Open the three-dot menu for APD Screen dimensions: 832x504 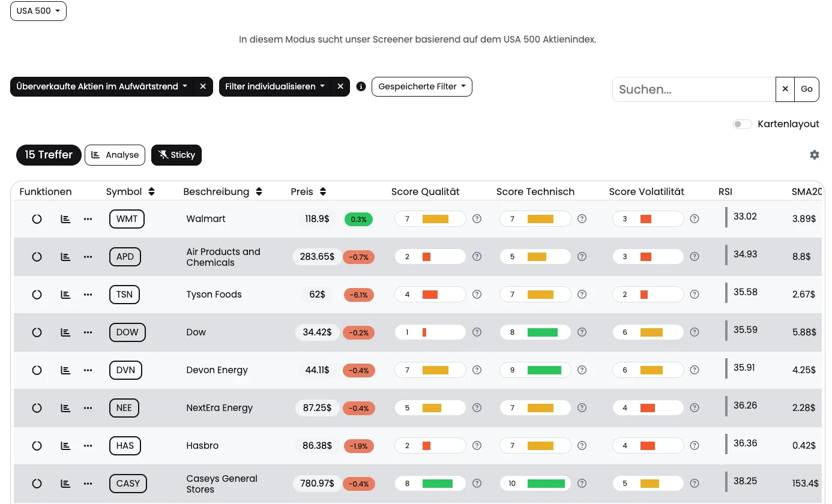tap(88, 257)
